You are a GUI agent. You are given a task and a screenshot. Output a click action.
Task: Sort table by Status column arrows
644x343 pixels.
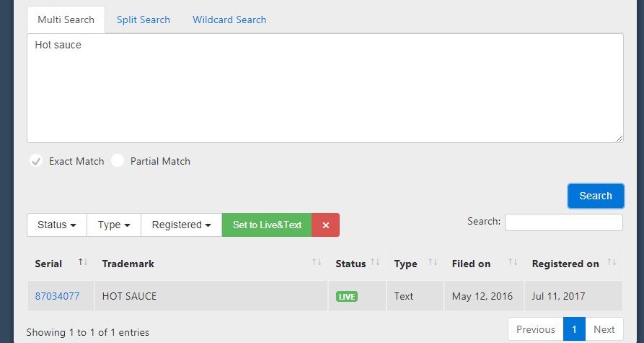click(x=375, y=262)
